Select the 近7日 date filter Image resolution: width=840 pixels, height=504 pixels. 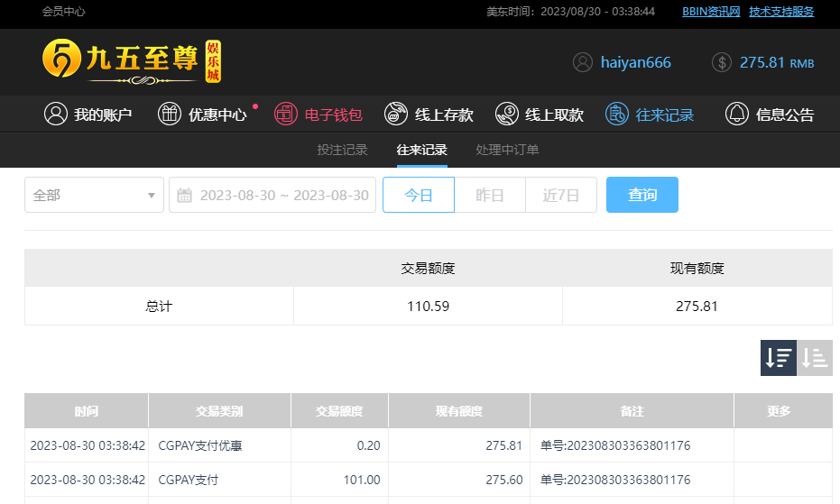point(561,195)
